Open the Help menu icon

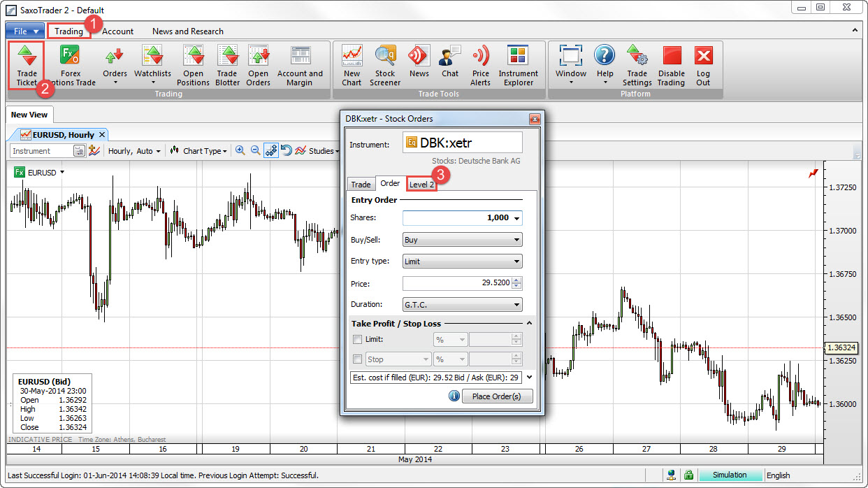[605, 65]
